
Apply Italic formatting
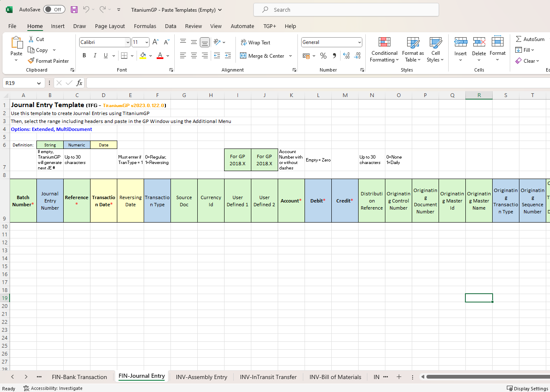[95, 55]
